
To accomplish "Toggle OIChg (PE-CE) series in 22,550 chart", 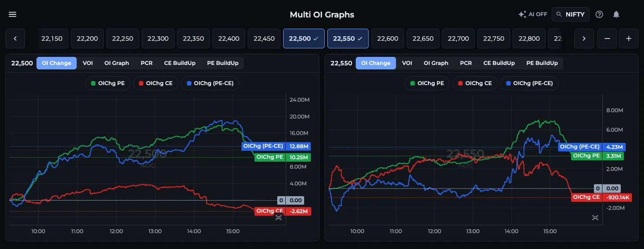I will 530,83.
